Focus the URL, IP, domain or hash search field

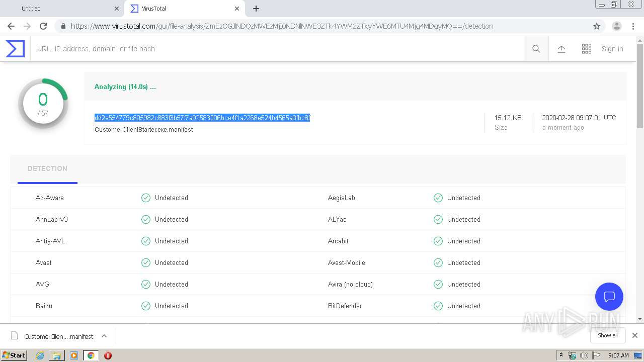coord(277,49)
